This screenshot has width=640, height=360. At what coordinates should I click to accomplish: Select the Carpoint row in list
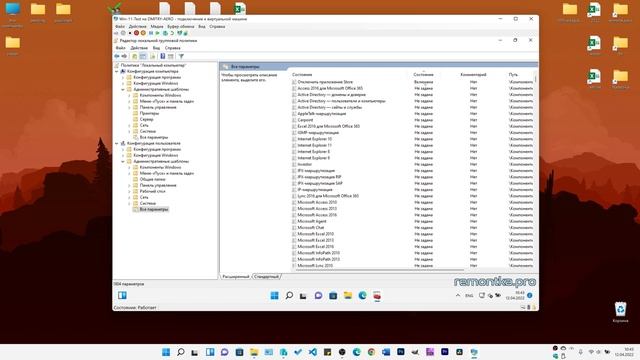[305, 120]
